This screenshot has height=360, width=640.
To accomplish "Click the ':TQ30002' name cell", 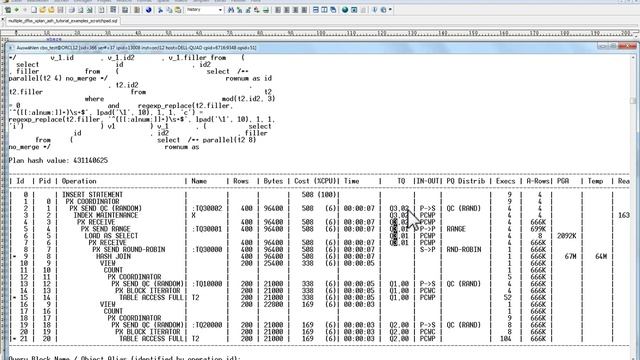I will click(207, 208).
